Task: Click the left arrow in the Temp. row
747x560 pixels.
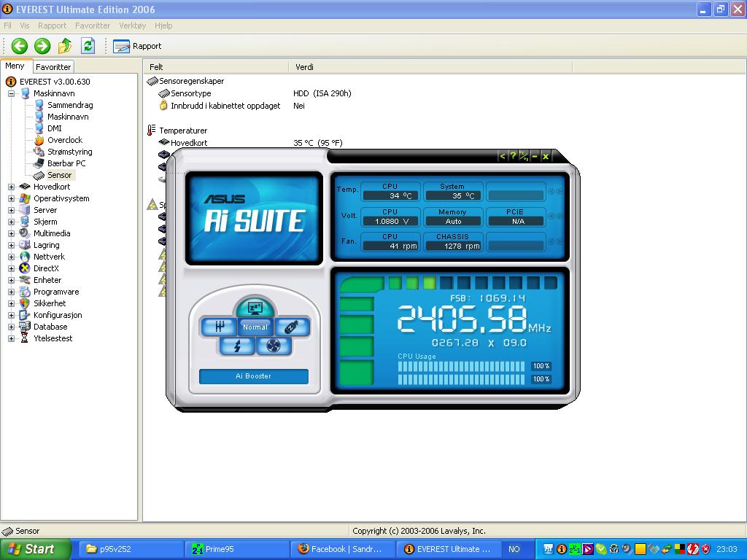Action: (x=551, y=192)
